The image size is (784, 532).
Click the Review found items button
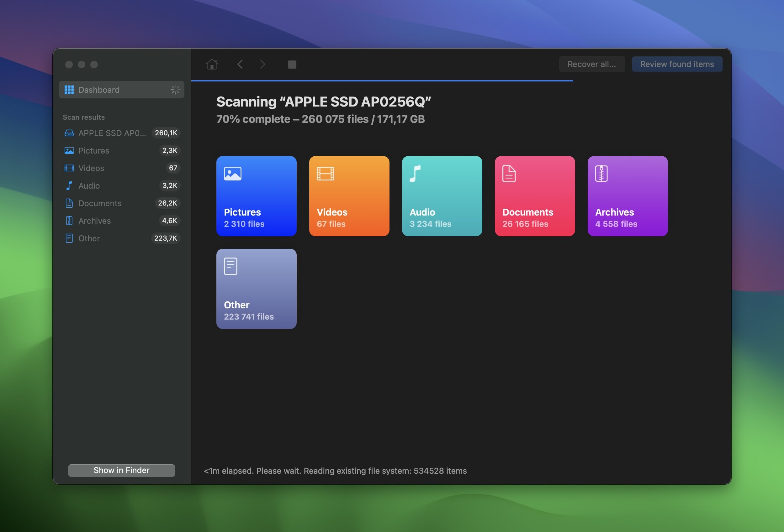(x=677, y=64)
